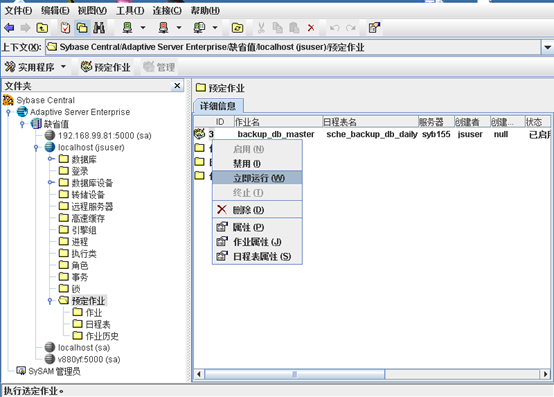Screen dimensions: 554x397
Task: Collapse Adaptive Server Enterprise tree node
Action: [8, 112]
